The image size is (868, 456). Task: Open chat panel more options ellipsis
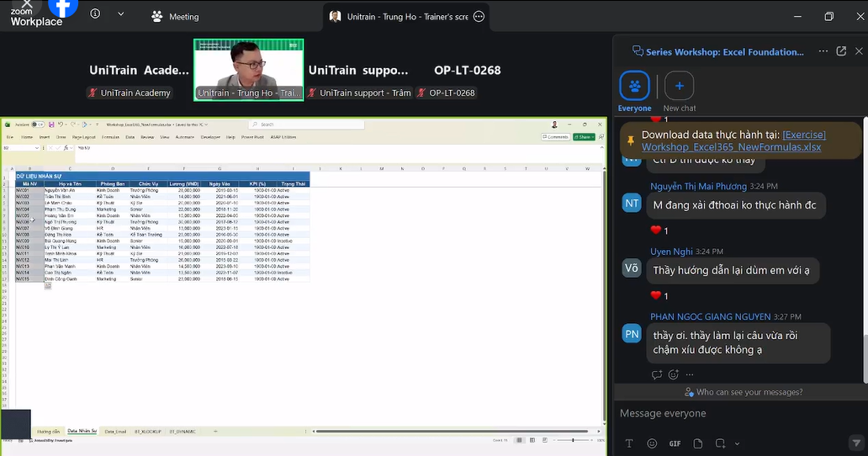coord(823,51)
